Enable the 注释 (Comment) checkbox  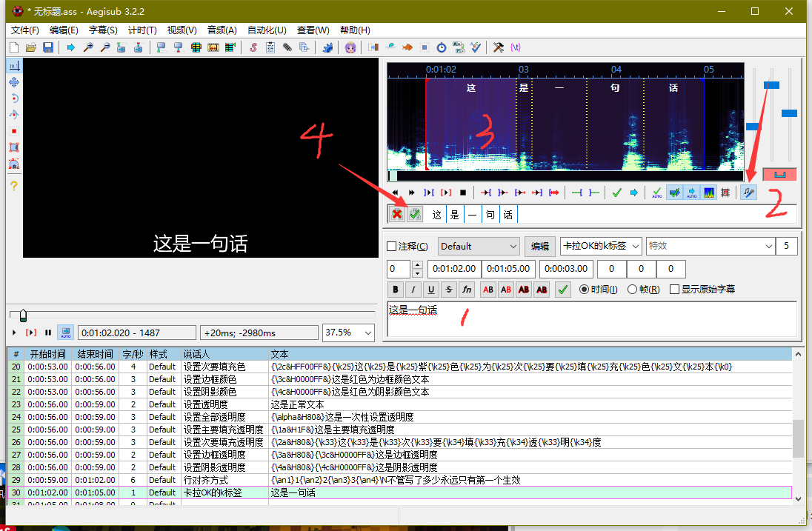click(x=392, y=247)
